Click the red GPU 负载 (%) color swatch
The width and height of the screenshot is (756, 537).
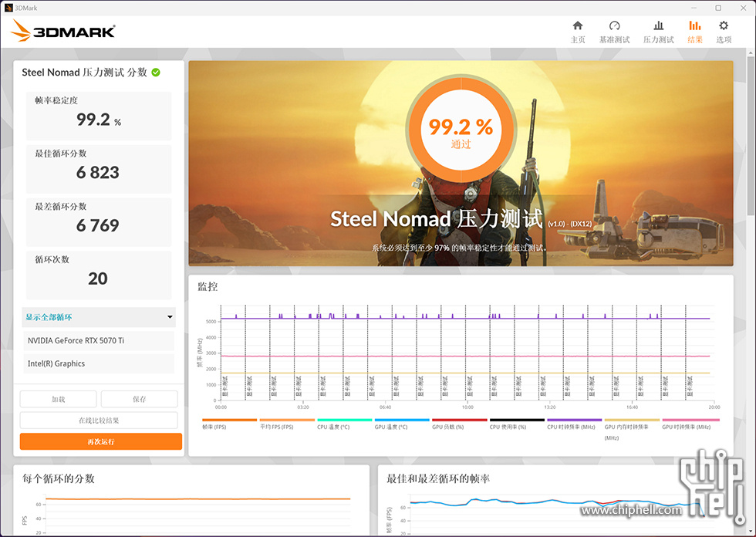click(459, 420)
